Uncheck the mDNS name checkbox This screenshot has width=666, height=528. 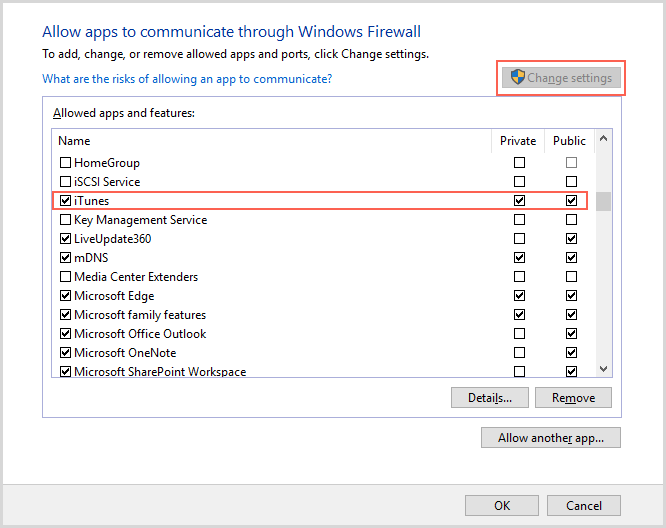(x=65, y=258)
